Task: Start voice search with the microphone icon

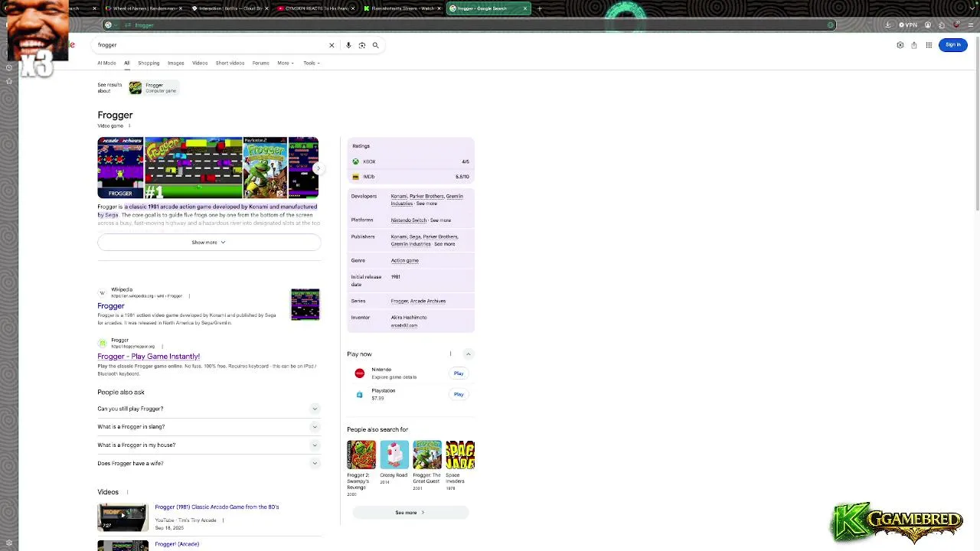Action: (x=348, y=45)
